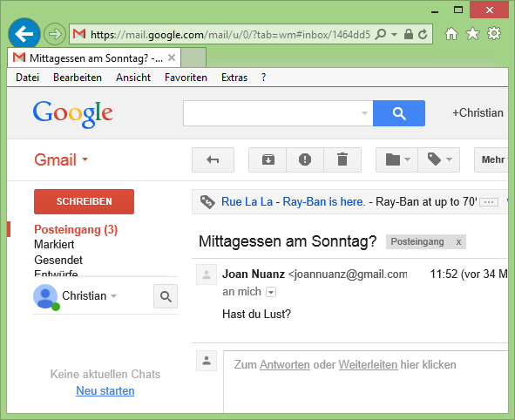Open the Favoriten menu
Screen dimensions: 515x420
pos(186,78)
